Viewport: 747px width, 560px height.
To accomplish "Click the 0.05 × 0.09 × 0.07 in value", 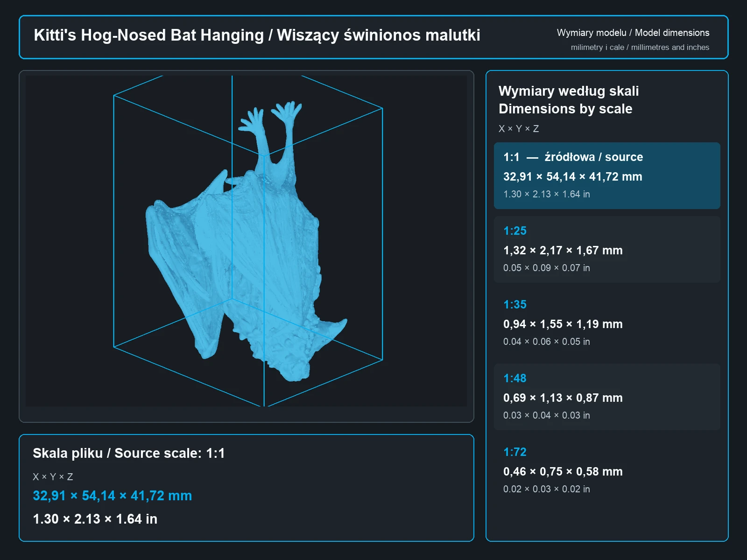I will point(546,268).
